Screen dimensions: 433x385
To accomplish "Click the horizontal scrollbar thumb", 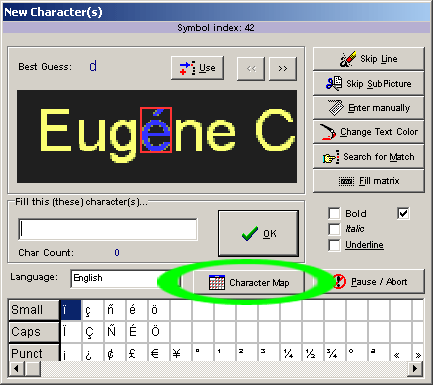I will [x=33, y=369].
